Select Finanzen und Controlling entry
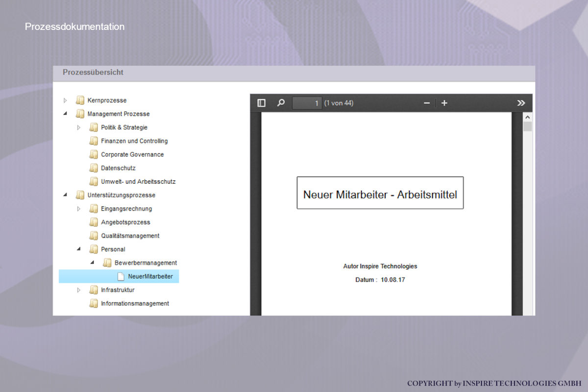Screen dimensions: 588x392 [x=134, y=141]
